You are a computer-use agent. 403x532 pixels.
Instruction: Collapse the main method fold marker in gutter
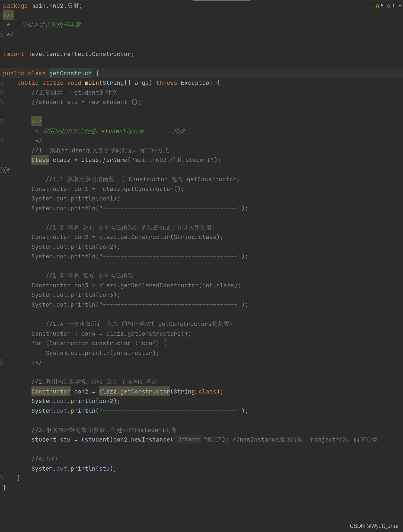(1, 83)
